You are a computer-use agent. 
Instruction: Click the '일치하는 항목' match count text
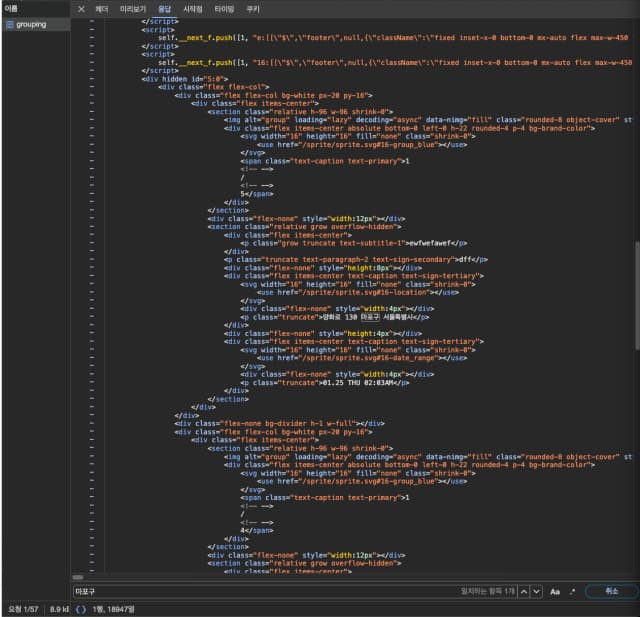click(488, 591)
